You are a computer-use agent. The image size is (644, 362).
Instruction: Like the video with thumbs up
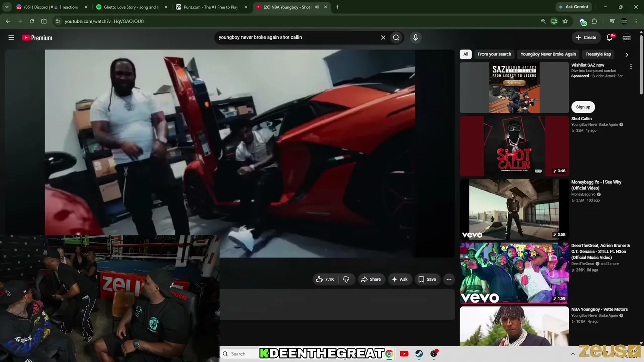pyautogui.click(x=325, y=279)
